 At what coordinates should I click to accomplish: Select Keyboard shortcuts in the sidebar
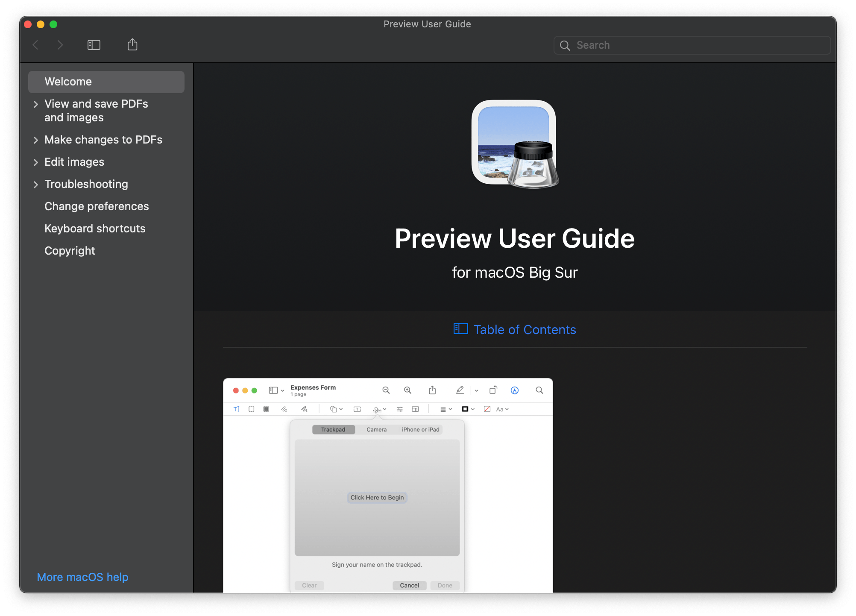click(x=95, y=228)
